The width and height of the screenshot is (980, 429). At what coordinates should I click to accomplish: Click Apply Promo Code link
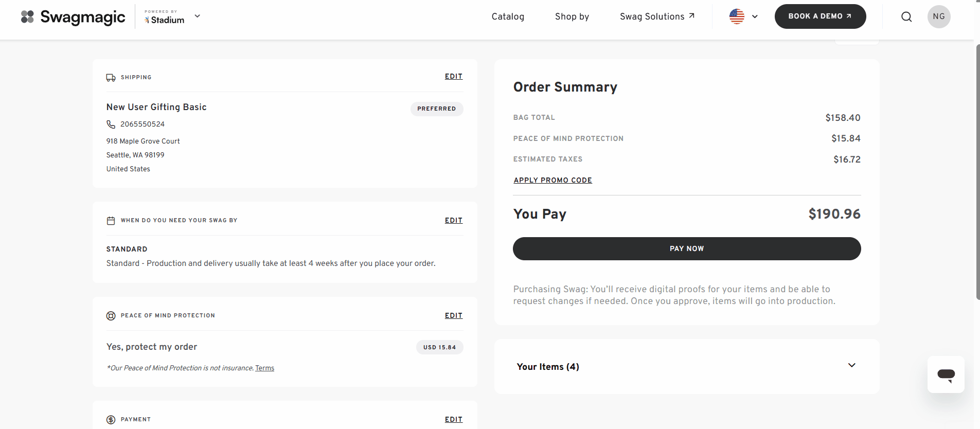553,180
